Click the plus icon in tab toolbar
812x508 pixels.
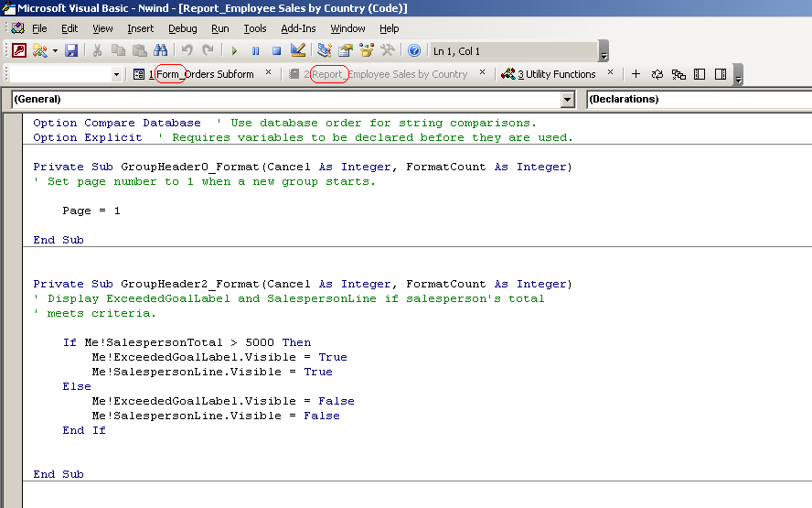(636, 74)
